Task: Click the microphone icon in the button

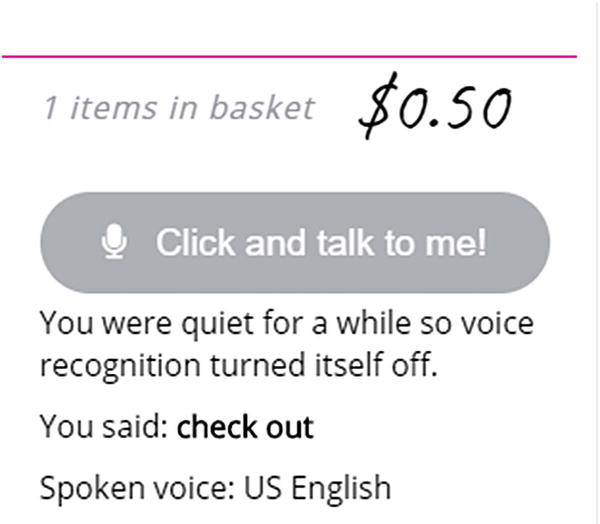Action: (117, 242)
